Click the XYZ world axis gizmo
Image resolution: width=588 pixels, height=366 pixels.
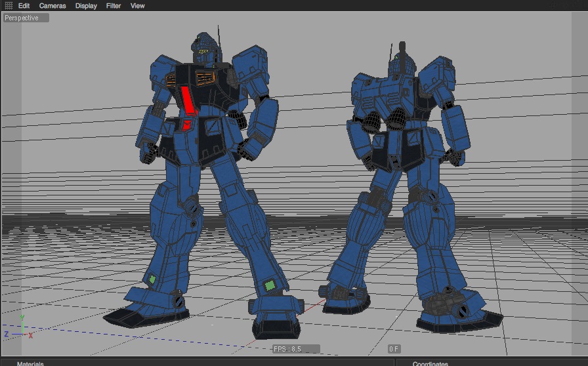(19, 327)
